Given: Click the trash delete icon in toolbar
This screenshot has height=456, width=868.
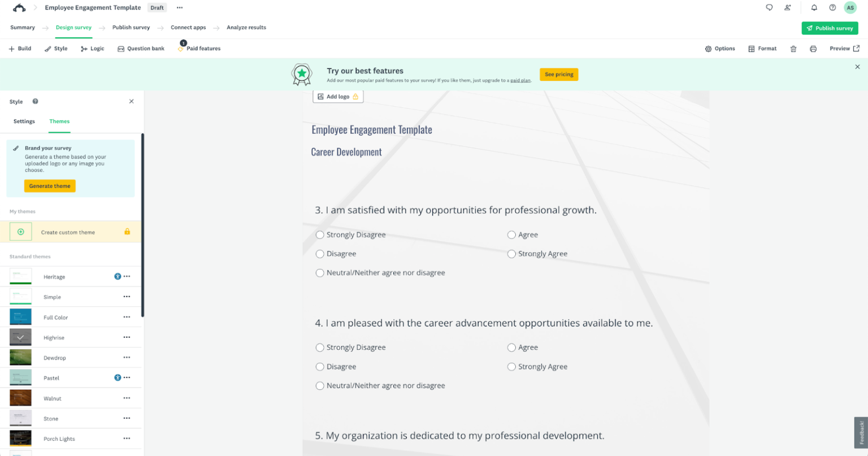Looking at the screenshot, I should 793,49.
